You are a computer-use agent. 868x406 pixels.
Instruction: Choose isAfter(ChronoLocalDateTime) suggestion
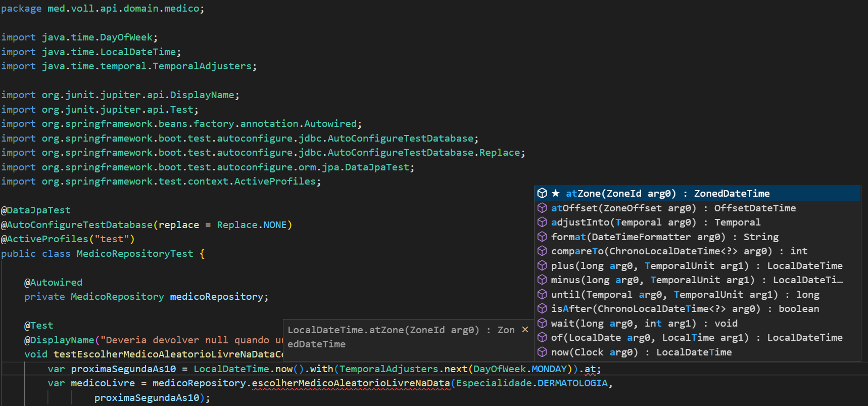698,308
